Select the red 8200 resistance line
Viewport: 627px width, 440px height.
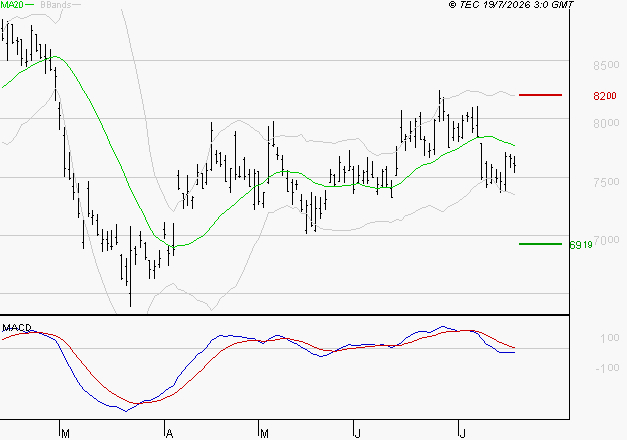point(540,95)
